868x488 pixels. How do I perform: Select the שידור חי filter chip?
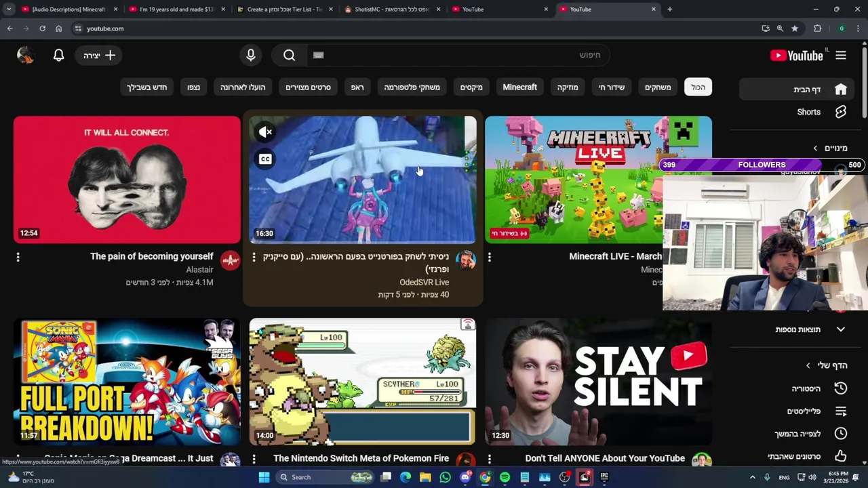[611, 87]
